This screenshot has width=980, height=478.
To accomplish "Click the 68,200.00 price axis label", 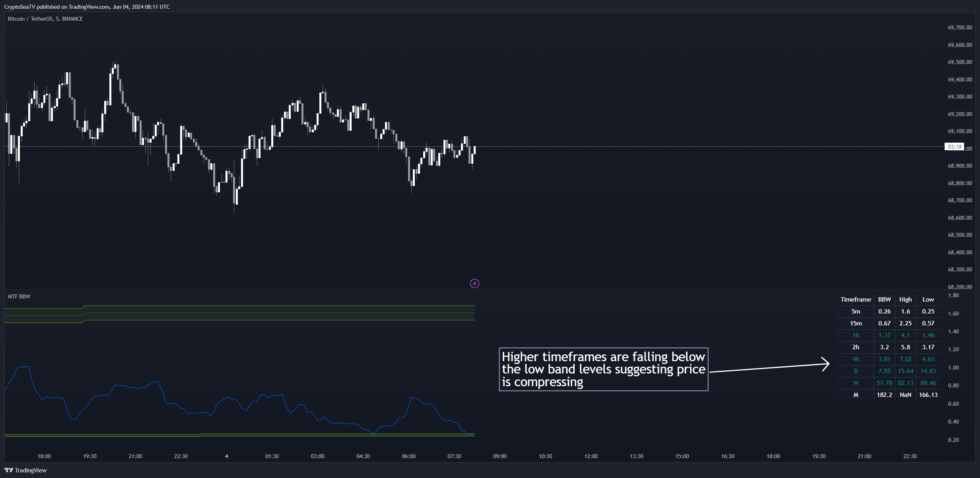I will [x=960, y=286].
